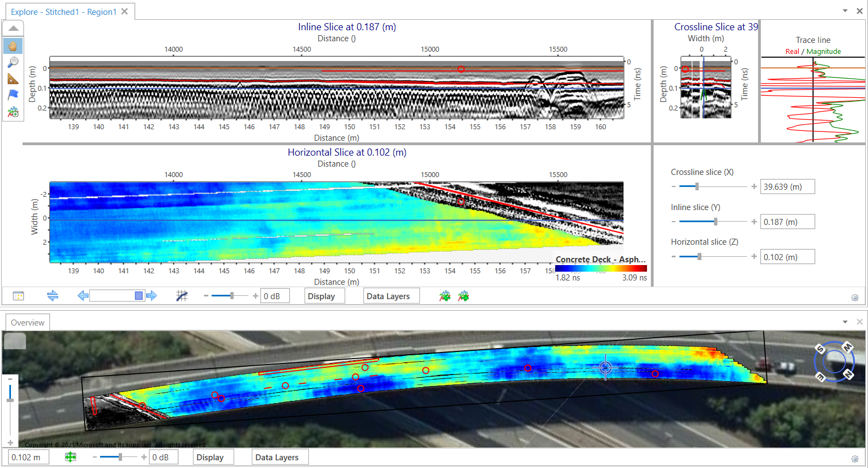Screen dimensions: 868x468
Task: Toggle the grid curve icon in Explore toolbar
Action: 182,296
